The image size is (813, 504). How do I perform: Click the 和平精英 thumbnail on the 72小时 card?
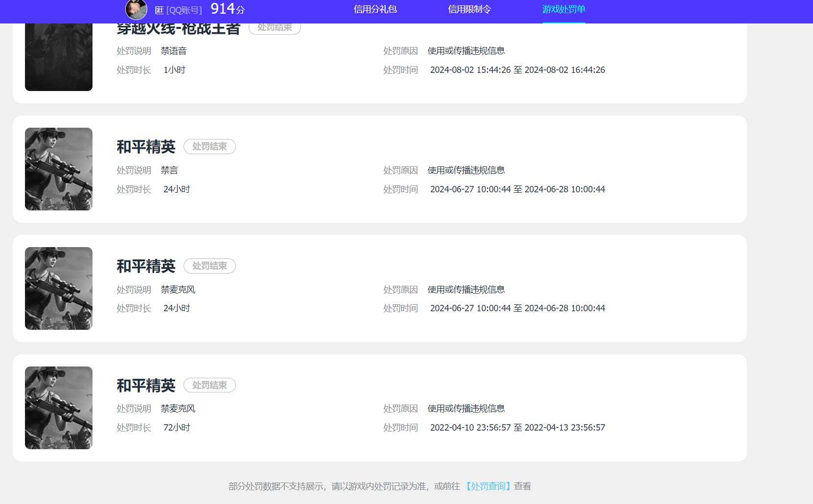click(59, 408)
